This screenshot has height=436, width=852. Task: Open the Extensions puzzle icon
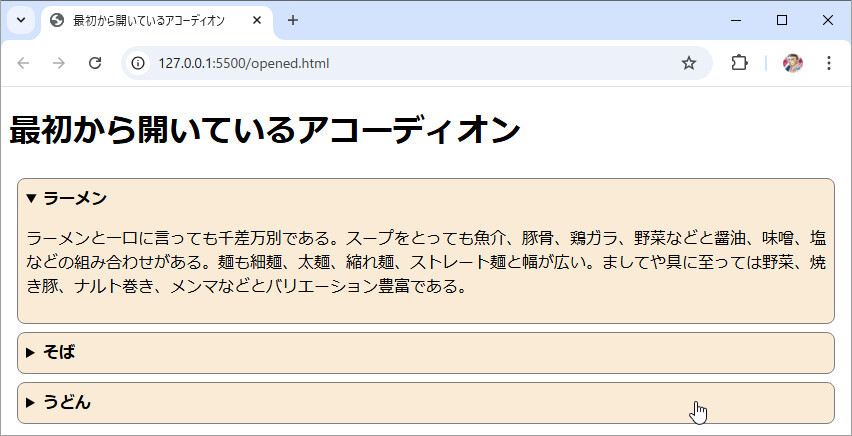pos(739,63)
